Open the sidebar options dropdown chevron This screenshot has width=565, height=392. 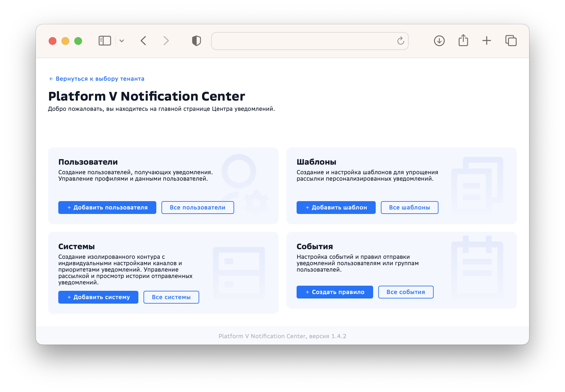122,41
